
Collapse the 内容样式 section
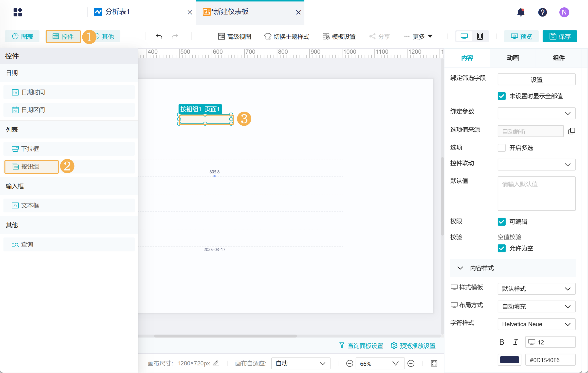460,268
